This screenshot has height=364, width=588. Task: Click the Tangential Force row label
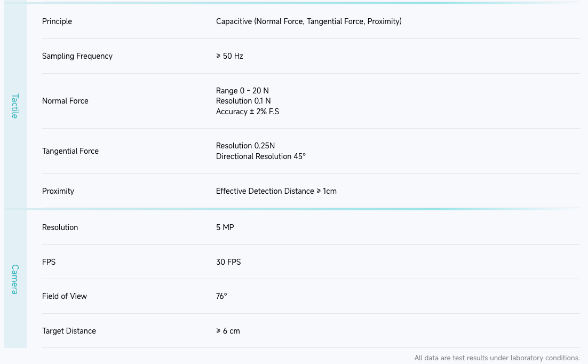pos(70,151)
